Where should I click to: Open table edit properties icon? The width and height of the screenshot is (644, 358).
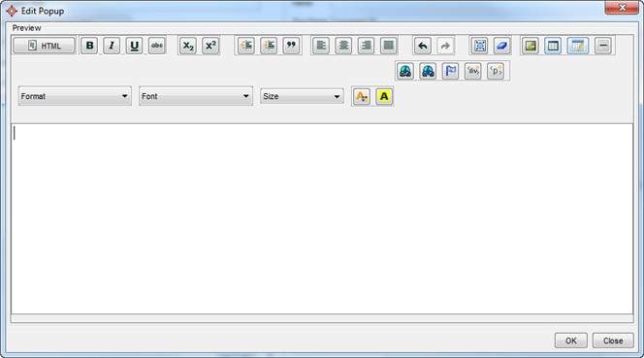(x=578, y=46)
